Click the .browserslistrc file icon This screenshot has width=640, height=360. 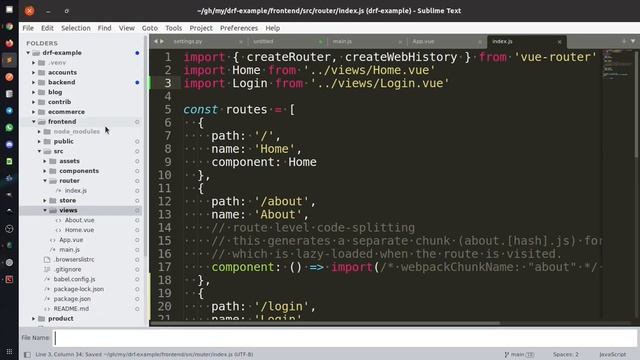[x=47, y=260]
